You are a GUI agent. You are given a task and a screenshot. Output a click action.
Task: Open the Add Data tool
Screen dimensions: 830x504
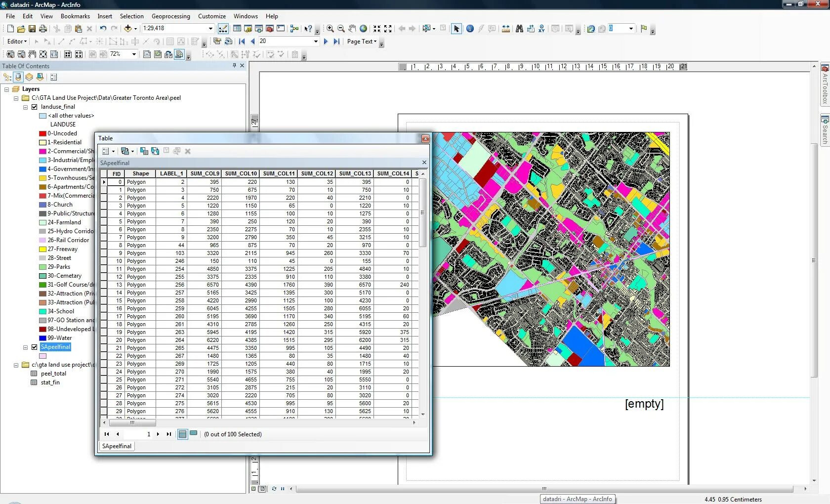[x=128, y=29]
